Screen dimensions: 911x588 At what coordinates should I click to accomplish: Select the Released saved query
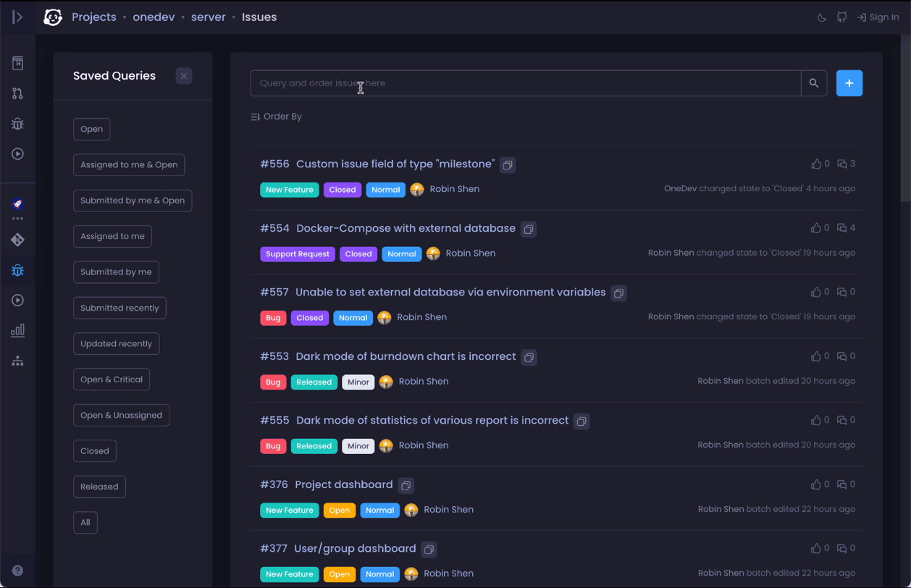(99, 487)
